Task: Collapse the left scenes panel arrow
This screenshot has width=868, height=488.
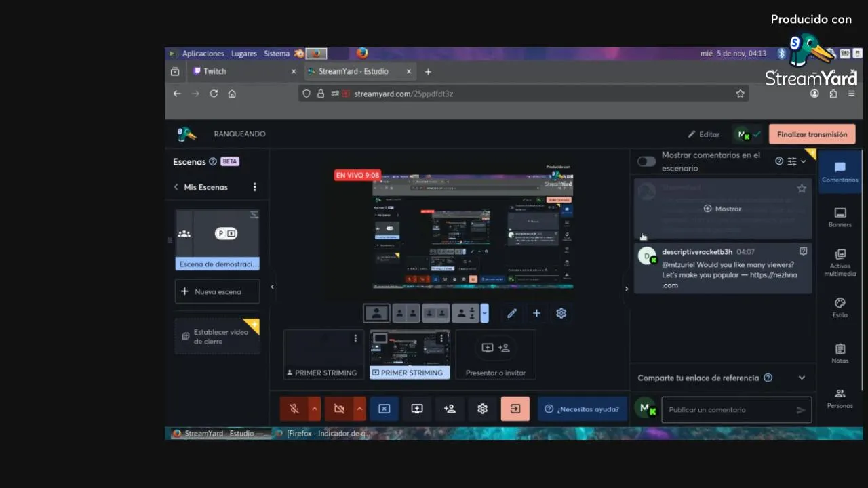Action: coord(272,287)
